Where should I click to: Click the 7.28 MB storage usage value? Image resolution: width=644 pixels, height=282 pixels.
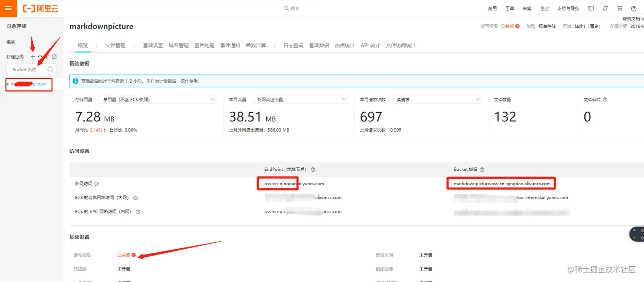click(x=95, y=117)
